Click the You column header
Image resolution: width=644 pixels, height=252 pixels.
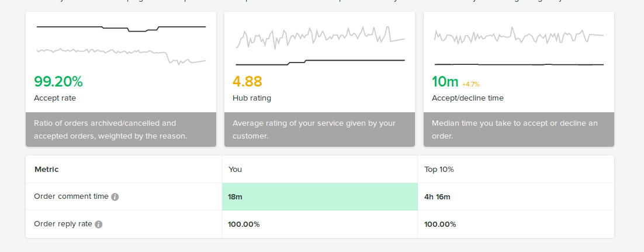pos(235,170)
